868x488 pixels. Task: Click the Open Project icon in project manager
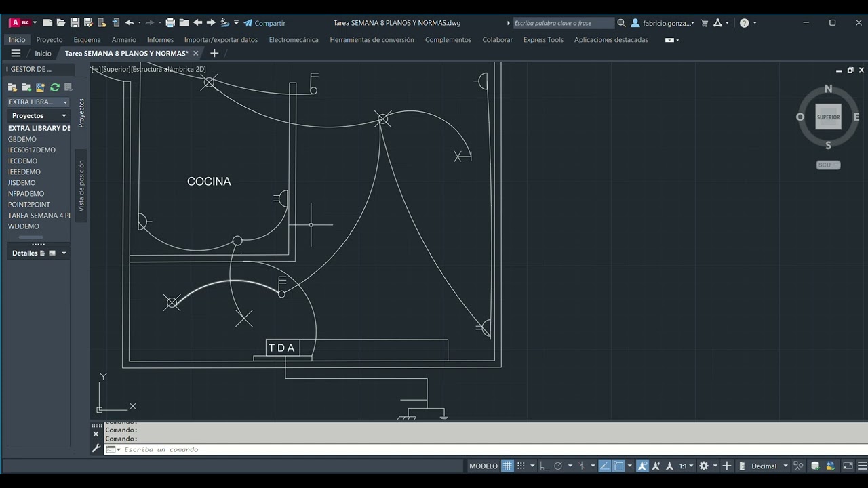(x=12, y=87)
